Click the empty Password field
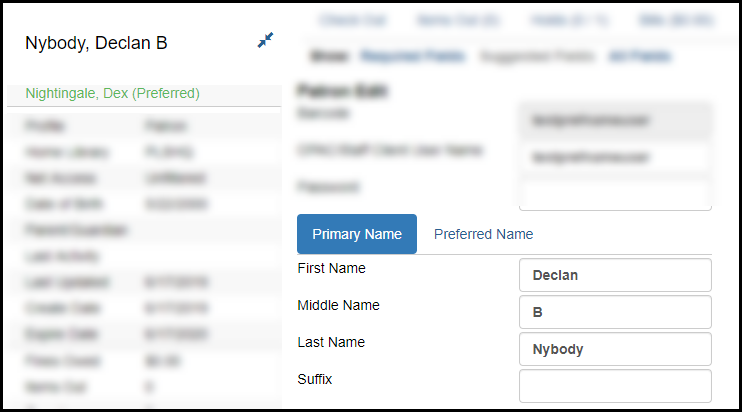The image size is (742, 412). [615, 194]
